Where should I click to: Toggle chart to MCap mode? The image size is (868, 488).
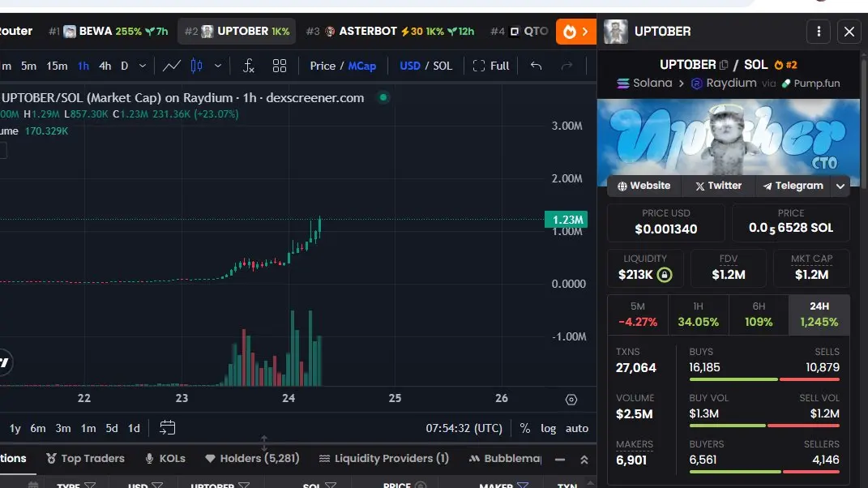[362, 66]
